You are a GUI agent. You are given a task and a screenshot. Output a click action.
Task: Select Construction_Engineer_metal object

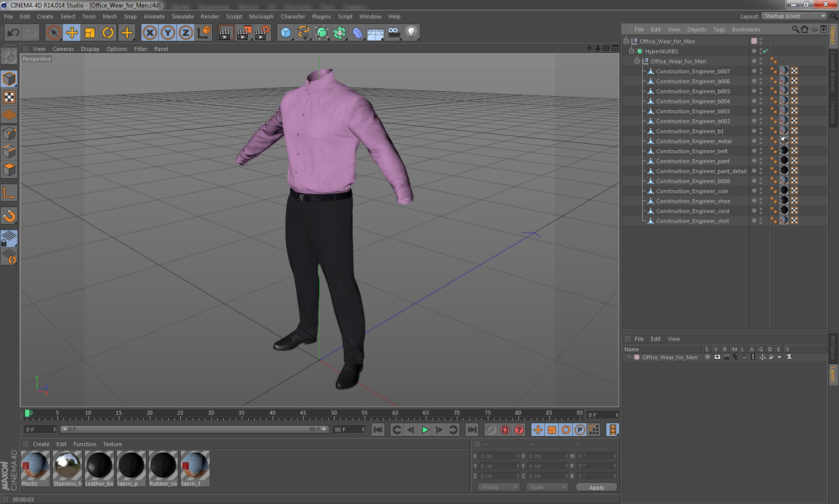pos(694,141)
